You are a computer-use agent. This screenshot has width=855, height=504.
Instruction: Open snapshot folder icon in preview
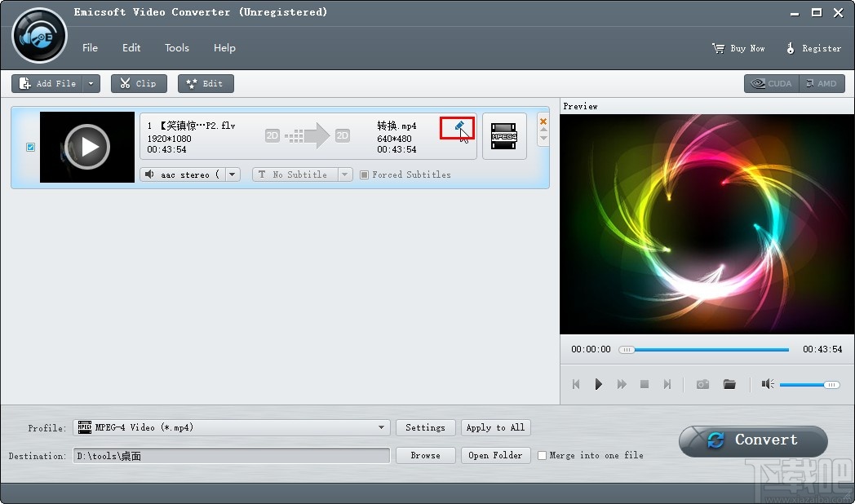point(729,384)
